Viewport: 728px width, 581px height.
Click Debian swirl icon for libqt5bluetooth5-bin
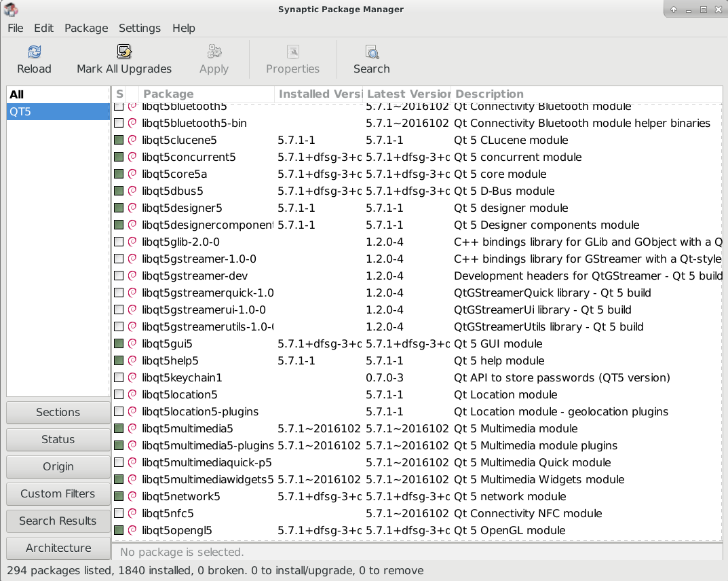[x=132, y=123]
